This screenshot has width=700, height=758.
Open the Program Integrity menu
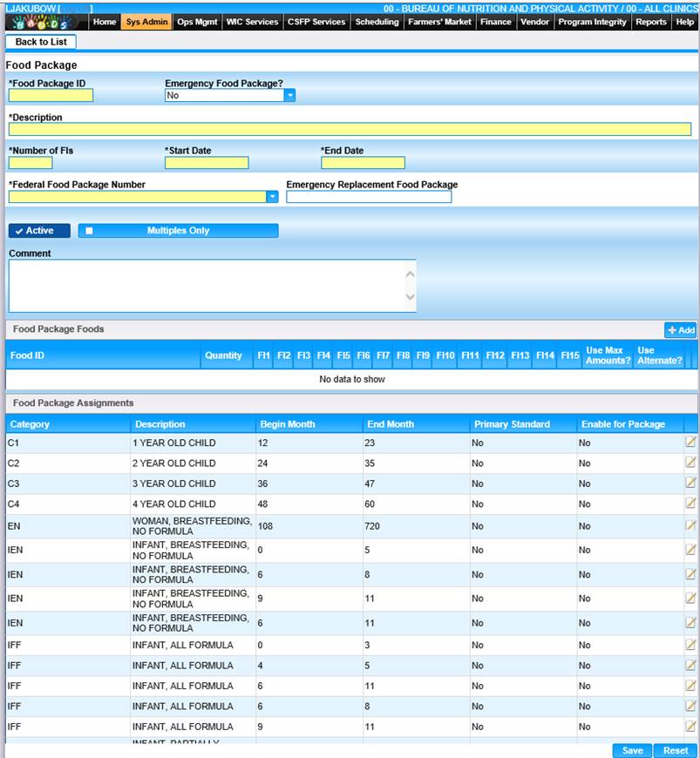592,22
